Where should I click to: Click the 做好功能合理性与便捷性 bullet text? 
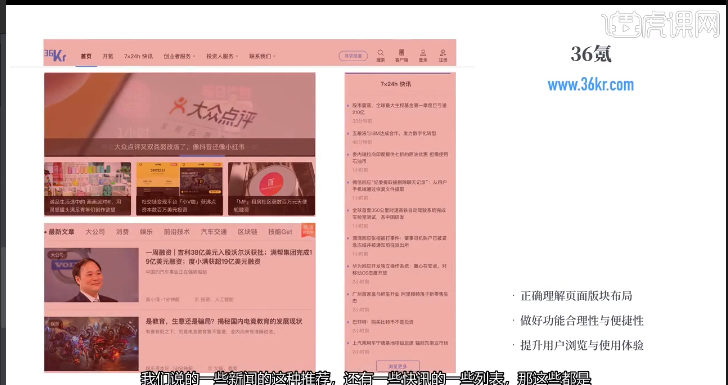point(582,320)
